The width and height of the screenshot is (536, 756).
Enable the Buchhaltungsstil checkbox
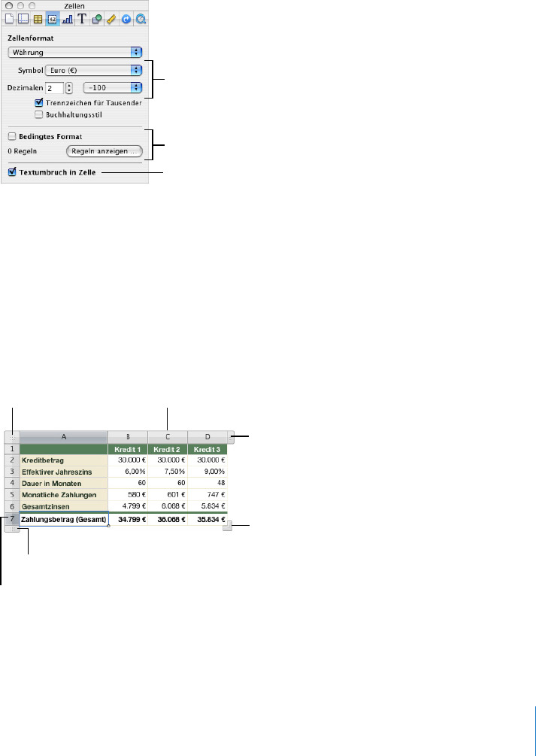[x=38, y=115]
